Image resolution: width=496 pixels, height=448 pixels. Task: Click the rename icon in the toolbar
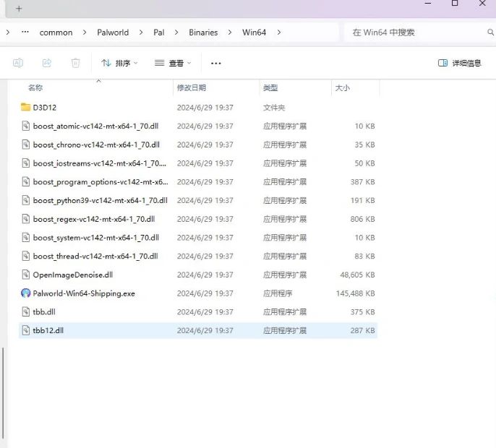click(18, 64)
